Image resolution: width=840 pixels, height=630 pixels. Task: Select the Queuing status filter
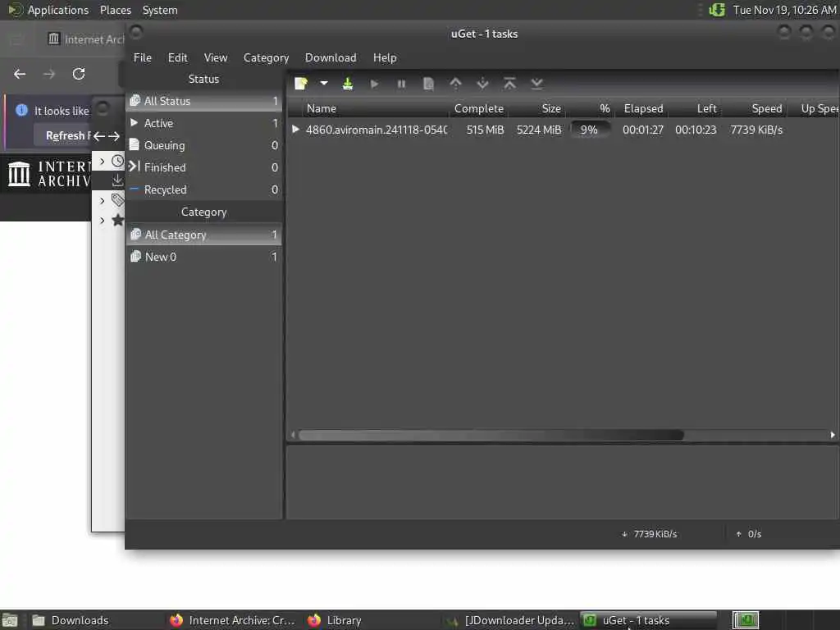point(203,145)
